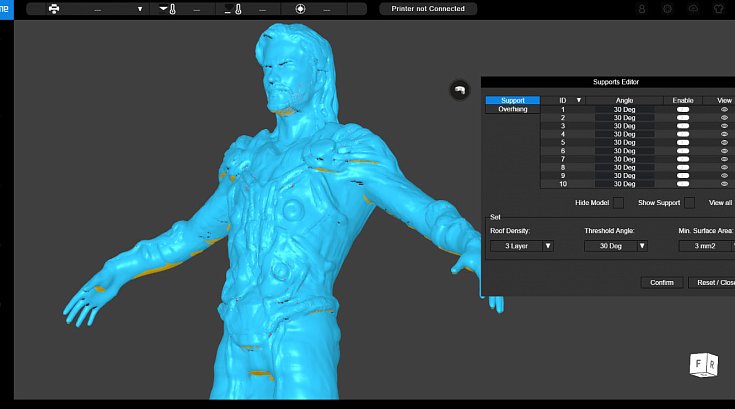Check the Show Support checkbox

click(689, 203)
